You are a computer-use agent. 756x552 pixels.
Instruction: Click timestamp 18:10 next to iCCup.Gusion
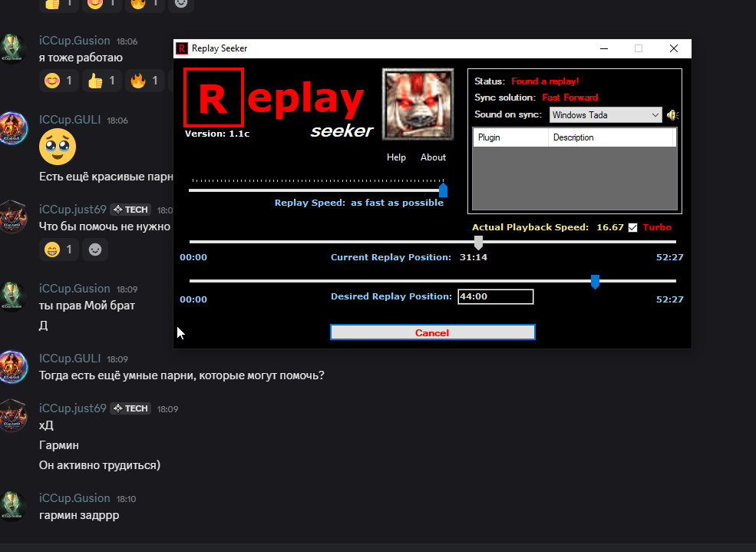127,499
